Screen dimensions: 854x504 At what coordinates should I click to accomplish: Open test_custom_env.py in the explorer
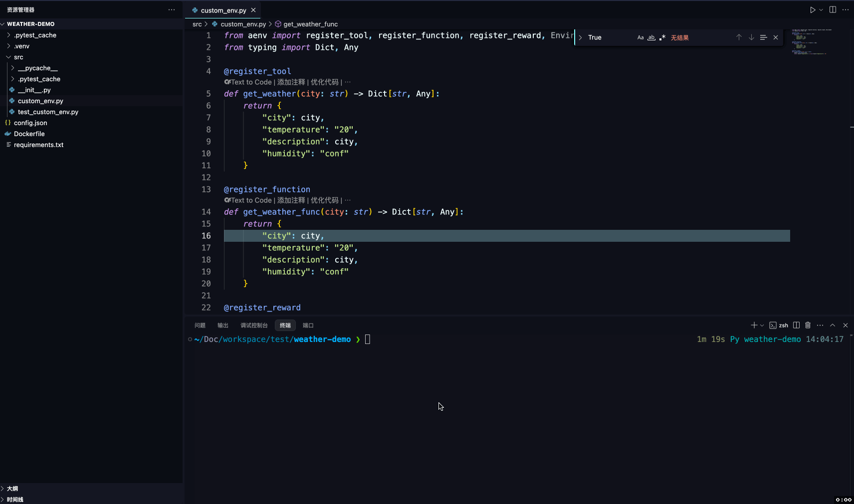[x=48, y=112]
